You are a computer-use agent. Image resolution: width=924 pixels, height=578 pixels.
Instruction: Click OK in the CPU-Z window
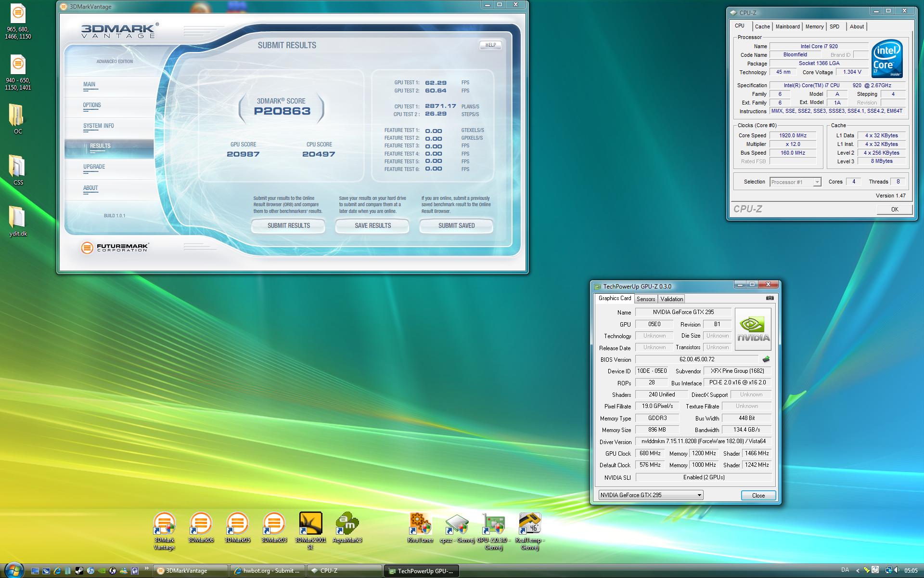[894, 209]
